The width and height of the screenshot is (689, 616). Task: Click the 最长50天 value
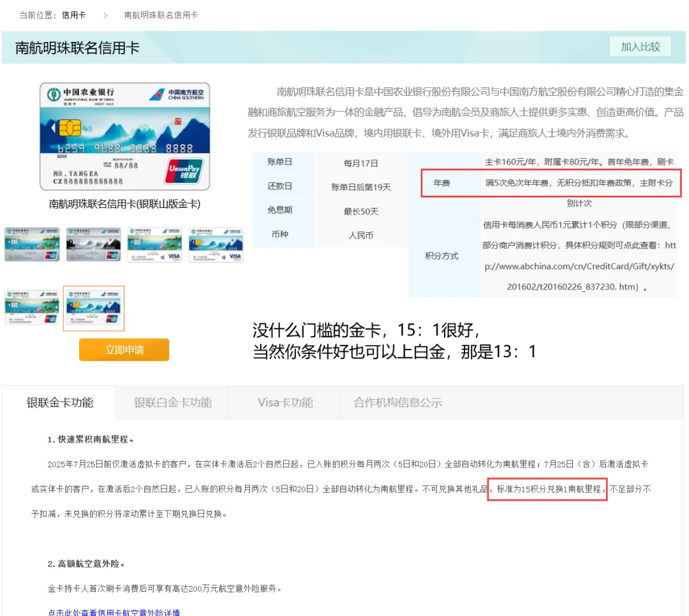point(360,211)
